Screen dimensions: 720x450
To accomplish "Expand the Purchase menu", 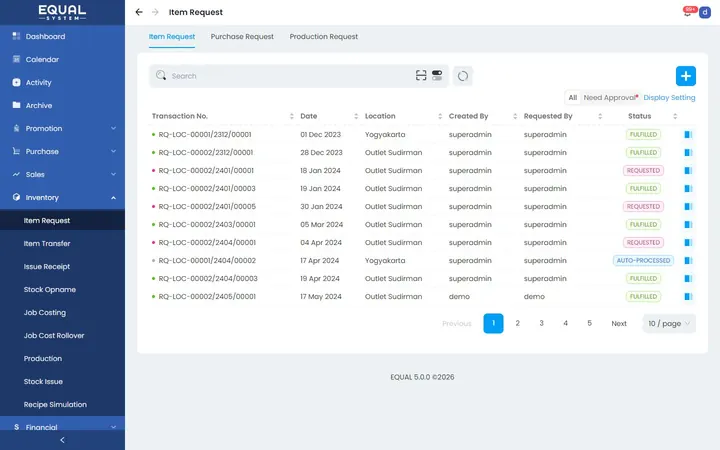I will point(113,151).
